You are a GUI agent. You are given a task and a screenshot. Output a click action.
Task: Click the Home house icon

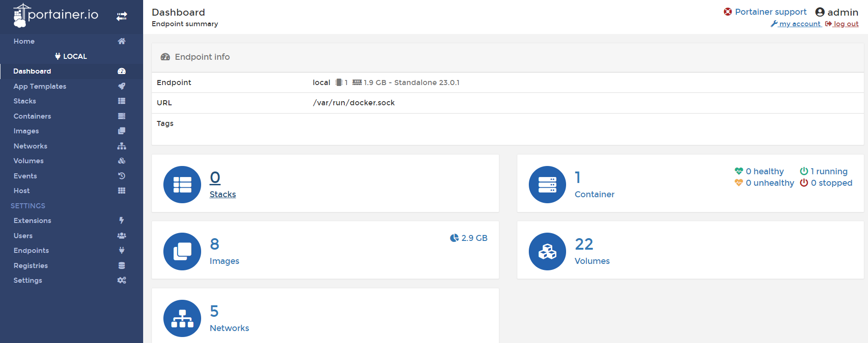122,41
